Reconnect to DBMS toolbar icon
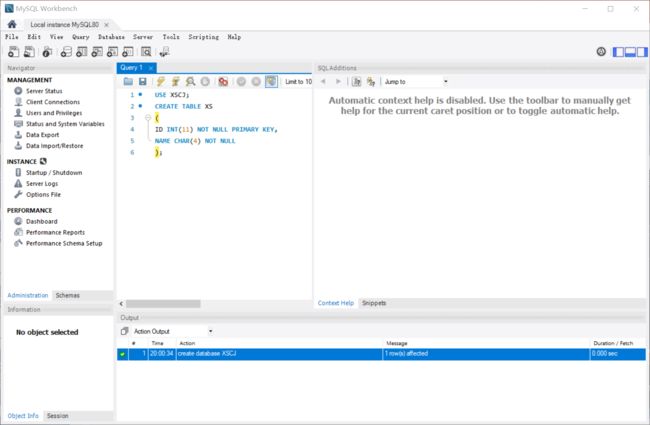The image size is (650, 425). click(x=164, y=52)
